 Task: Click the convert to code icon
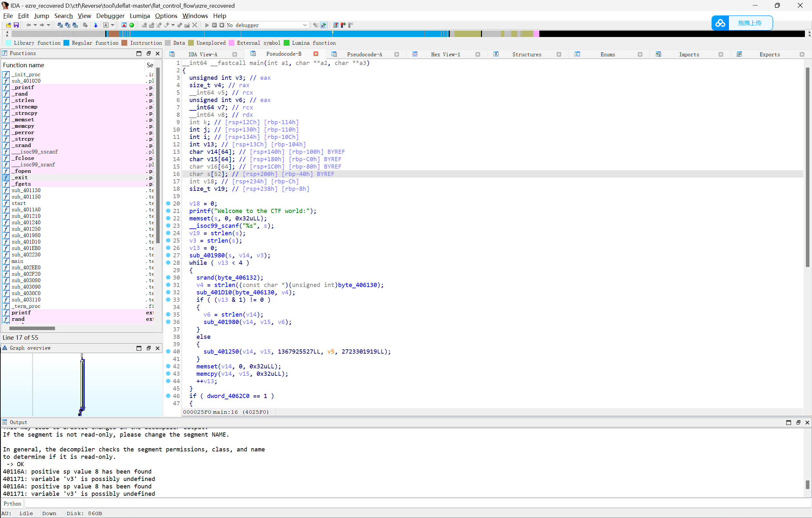pyautogui.click(x=144, y=25)
